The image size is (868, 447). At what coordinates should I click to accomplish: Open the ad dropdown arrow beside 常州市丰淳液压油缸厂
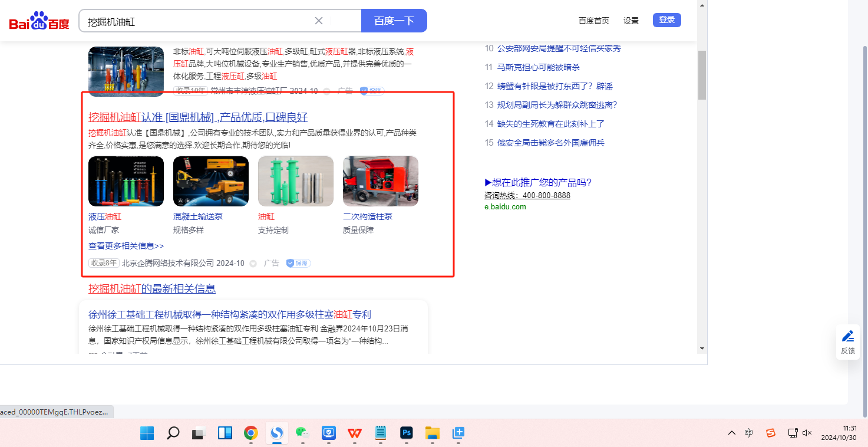coord(326,91)
